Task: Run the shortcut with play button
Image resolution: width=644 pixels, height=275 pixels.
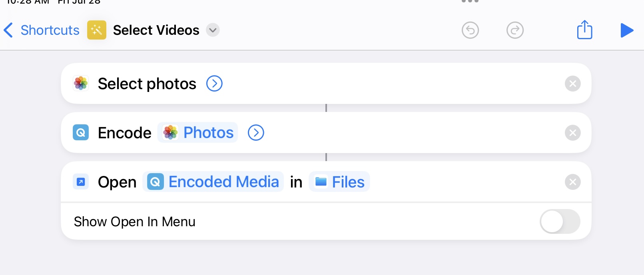Action: click(x=626, y=30)
